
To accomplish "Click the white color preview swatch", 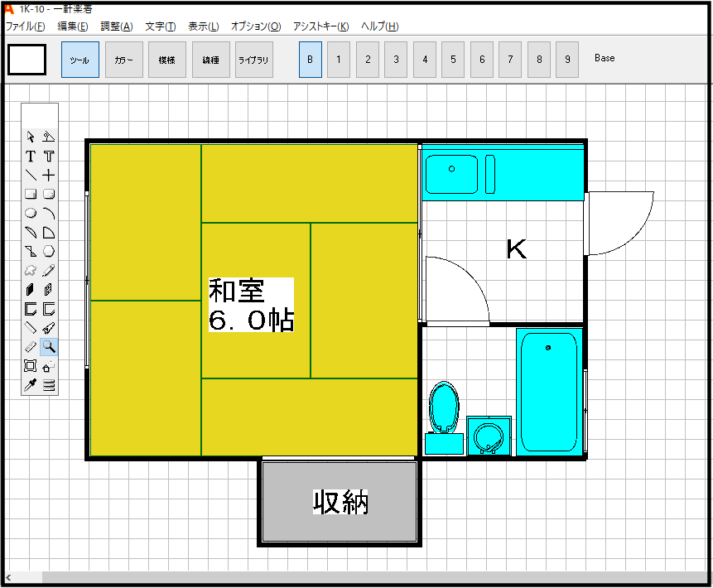I will tap(26, 60).
